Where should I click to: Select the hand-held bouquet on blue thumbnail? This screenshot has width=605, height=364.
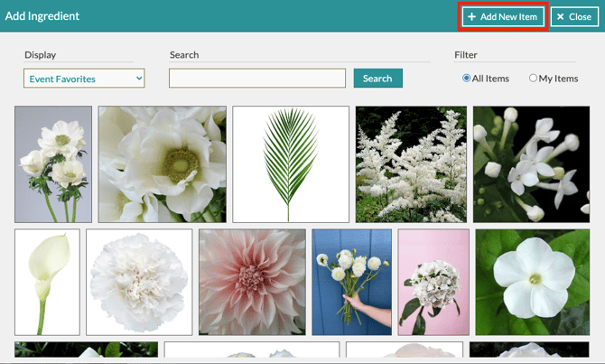point(352,282)
